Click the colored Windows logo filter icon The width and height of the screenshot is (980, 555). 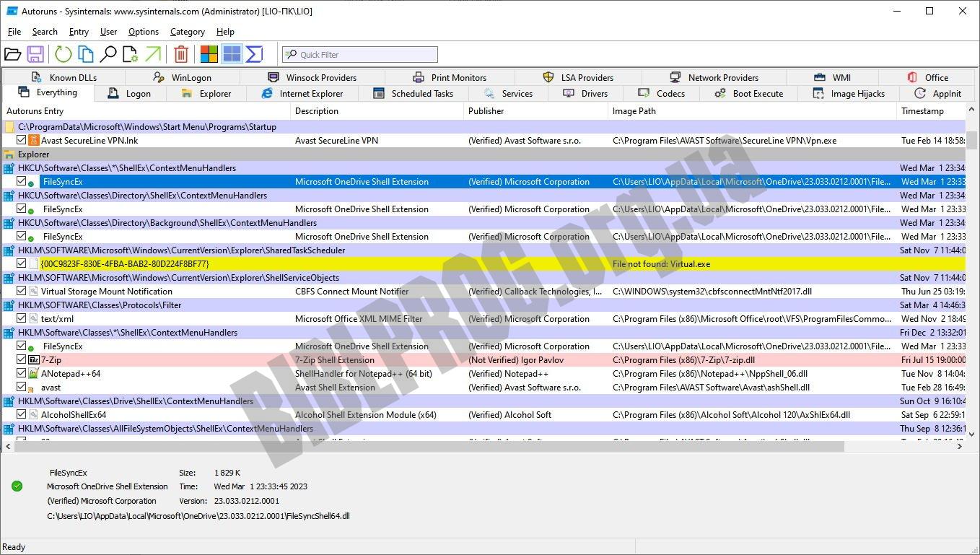point(209,54)
